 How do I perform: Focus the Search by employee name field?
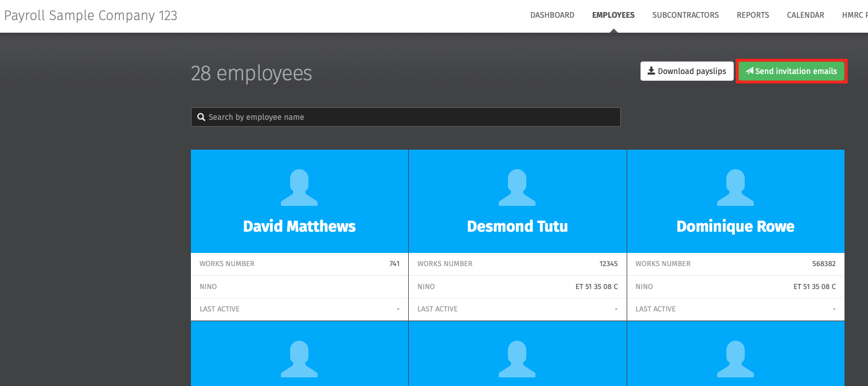406,117
